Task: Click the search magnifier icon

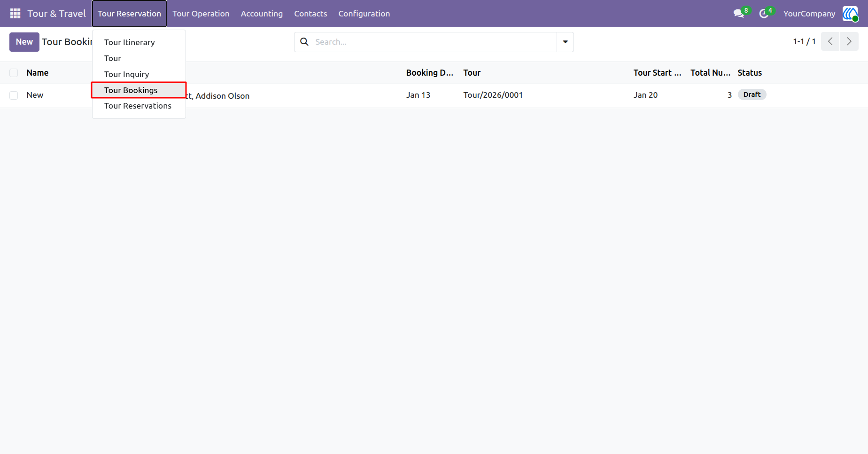Action: 304,42
